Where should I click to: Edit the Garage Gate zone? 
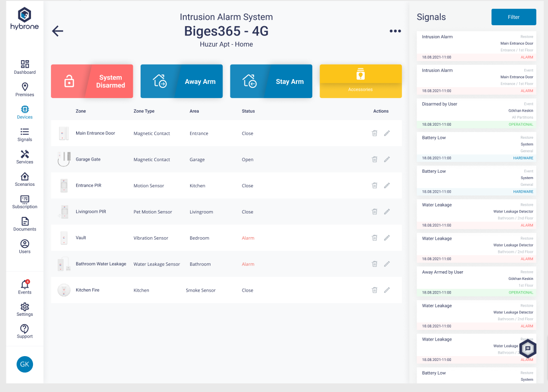[387, 160]
